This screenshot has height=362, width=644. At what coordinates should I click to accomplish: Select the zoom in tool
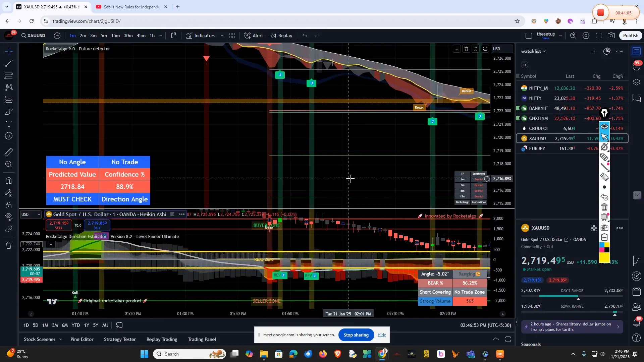pos(9,164)
